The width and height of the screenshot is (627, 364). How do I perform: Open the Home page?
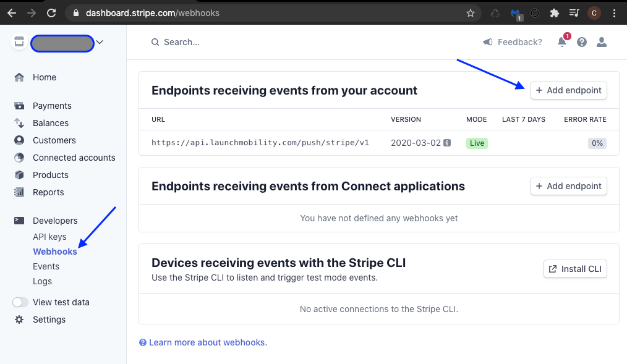[45, 77]
